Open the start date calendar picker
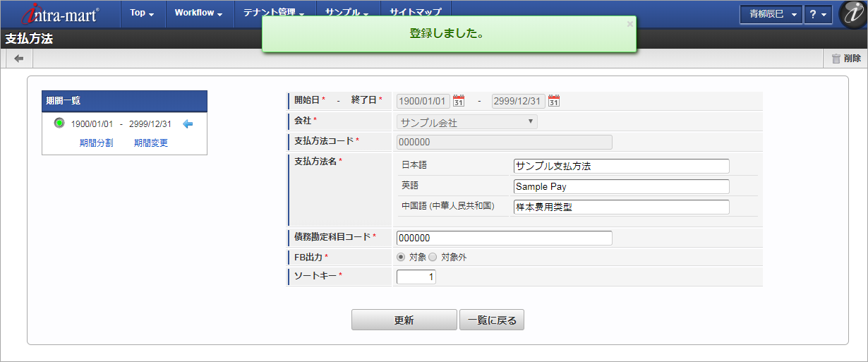 [458, 100]
